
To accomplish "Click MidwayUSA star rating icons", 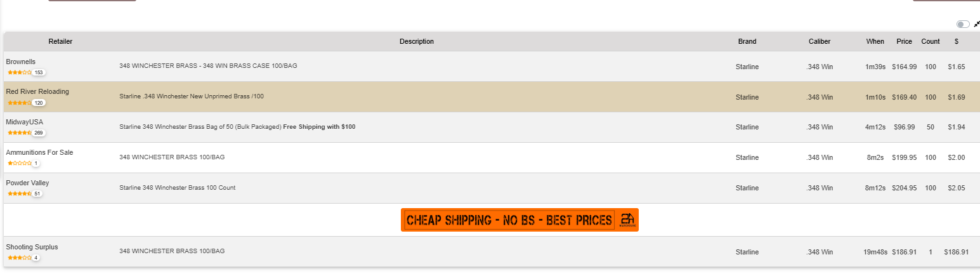I will 19,133.
